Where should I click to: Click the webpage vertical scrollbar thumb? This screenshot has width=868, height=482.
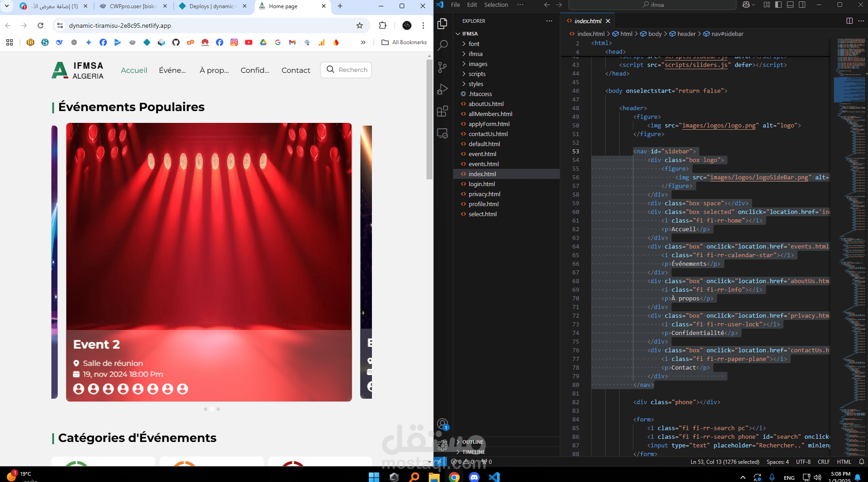coord(429,119)
